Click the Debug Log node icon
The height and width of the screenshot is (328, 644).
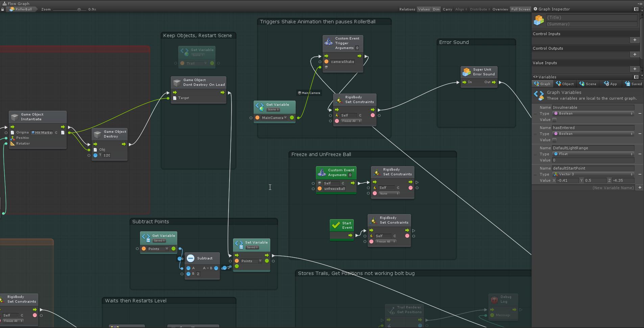(494, 299)
